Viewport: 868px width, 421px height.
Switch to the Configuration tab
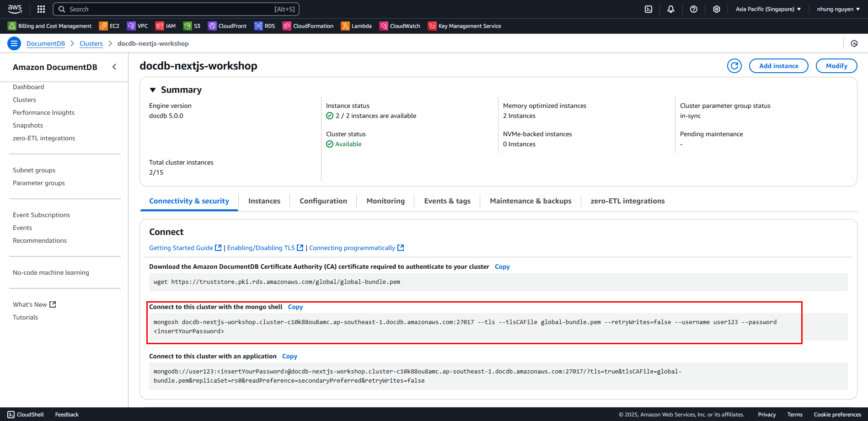pos(323,201)
